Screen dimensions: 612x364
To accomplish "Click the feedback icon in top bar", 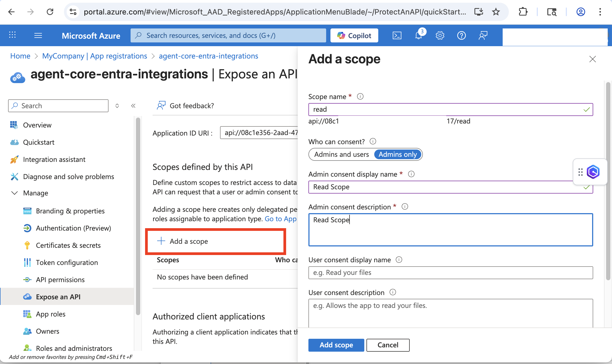I will [x=483, y=35].
